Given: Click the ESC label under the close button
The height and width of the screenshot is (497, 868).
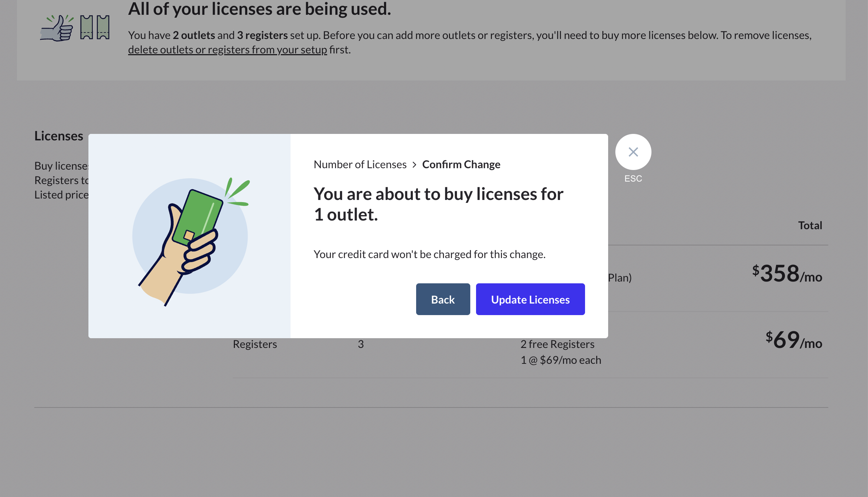Looking at the screenshot, I should (x=633, y=179).
